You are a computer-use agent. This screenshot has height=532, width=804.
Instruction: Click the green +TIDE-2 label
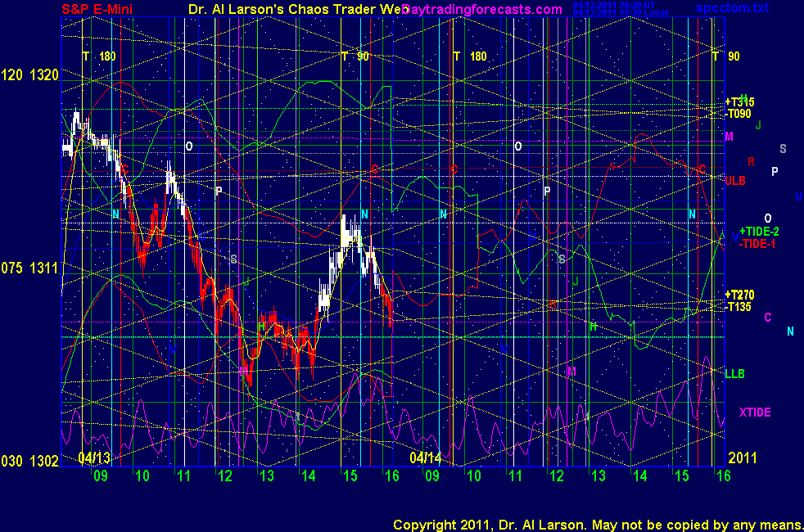tap(760, 232)
